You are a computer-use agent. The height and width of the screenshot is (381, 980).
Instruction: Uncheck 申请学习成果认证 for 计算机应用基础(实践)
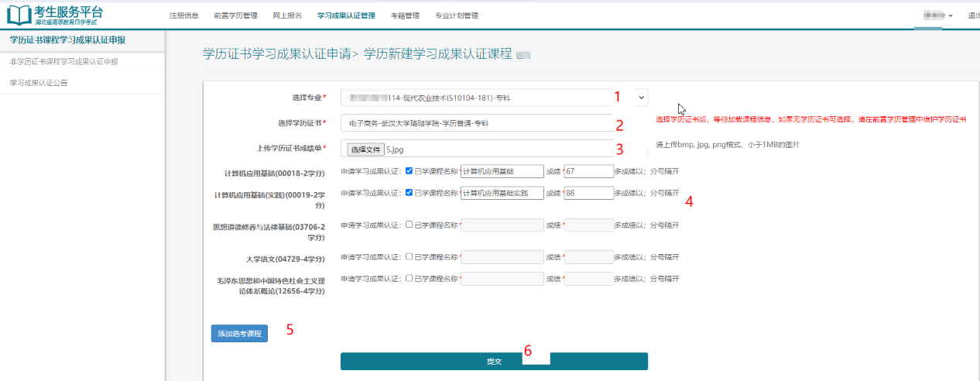409,193
